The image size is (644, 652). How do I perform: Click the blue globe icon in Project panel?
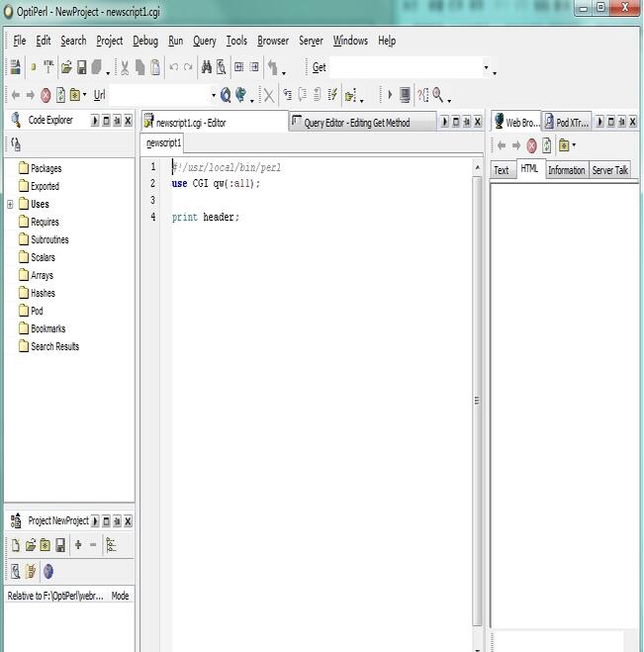pyautogui.click(x=48, y=571)
